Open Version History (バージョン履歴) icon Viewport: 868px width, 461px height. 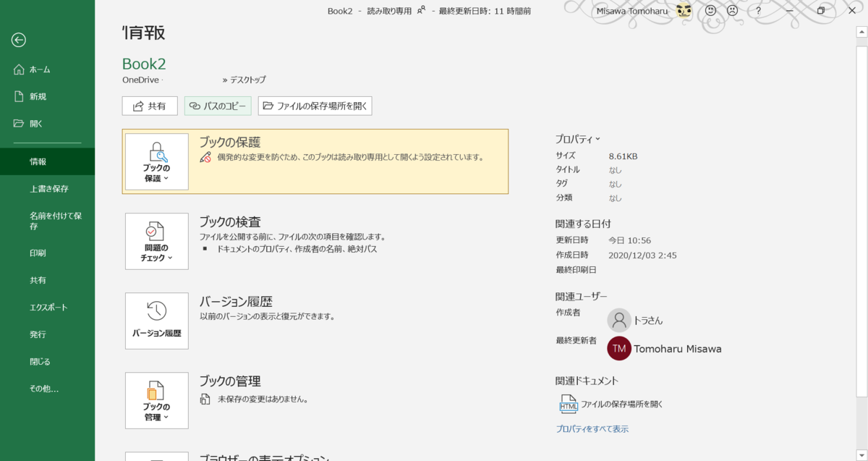point(156,321)
